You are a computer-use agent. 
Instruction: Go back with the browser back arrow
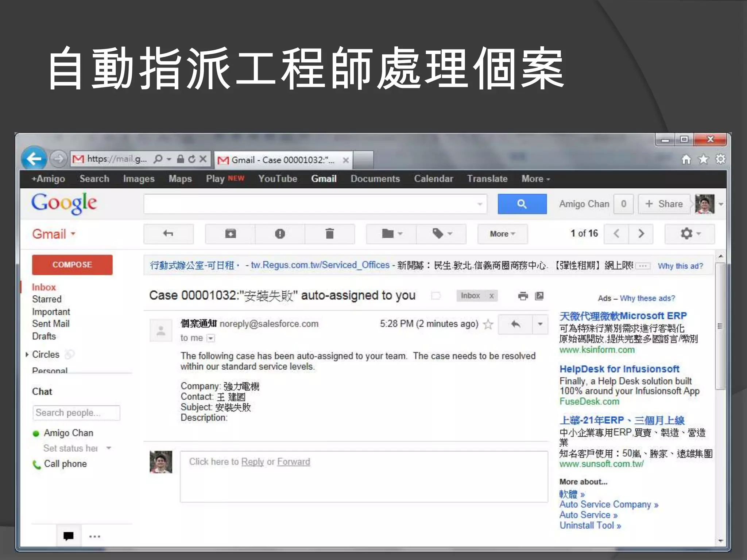coord(34,159)
